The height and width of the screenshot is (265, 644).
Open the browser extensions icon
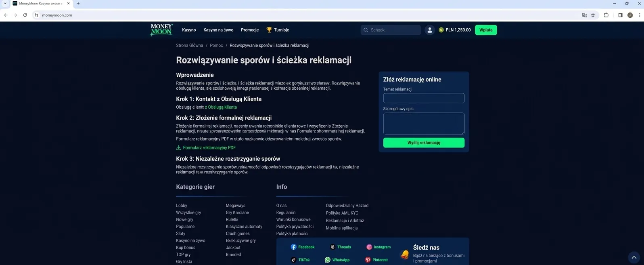606,15
